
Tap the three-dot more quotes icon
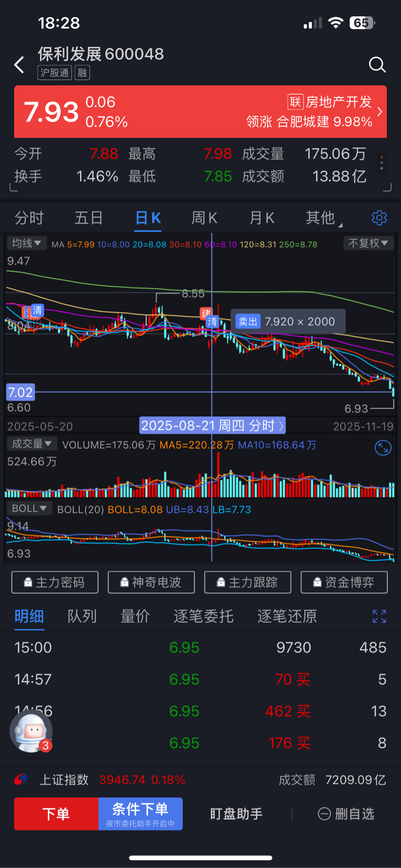(382, 162)
